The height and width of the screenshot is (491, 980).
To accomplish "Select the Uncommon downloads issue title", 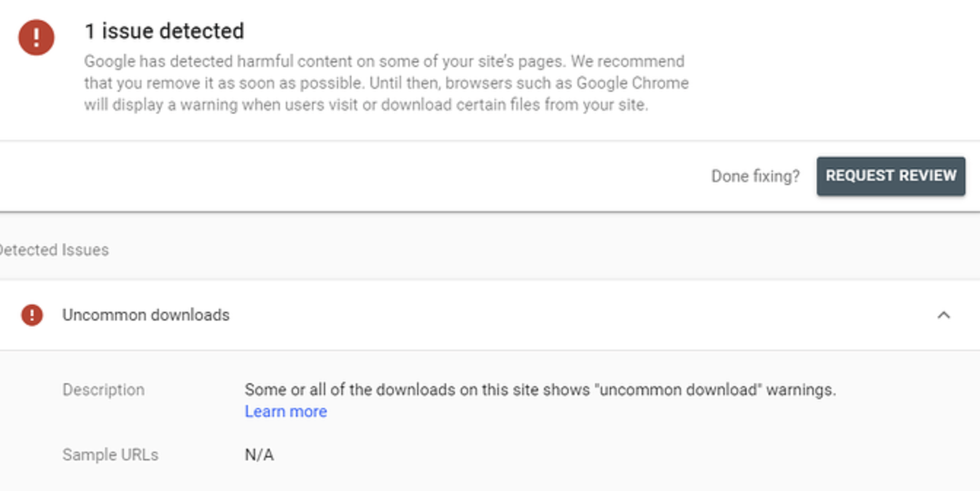I will (146, 315).
